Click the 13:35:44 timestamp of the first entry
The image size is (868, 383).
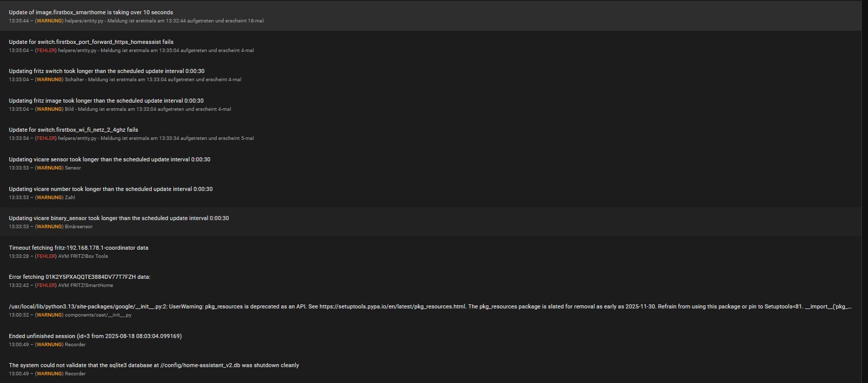(18, 21)
